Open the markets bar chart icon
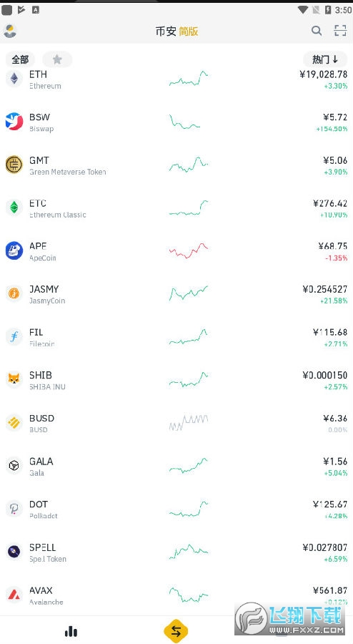This screenshot has height=644, width=353. [71, 631]
